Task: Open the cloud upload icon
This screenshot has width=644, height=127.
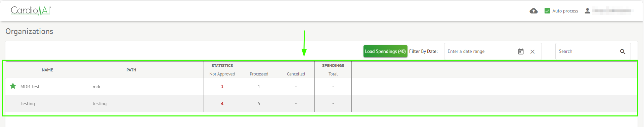Action: (x=533, y=11)
